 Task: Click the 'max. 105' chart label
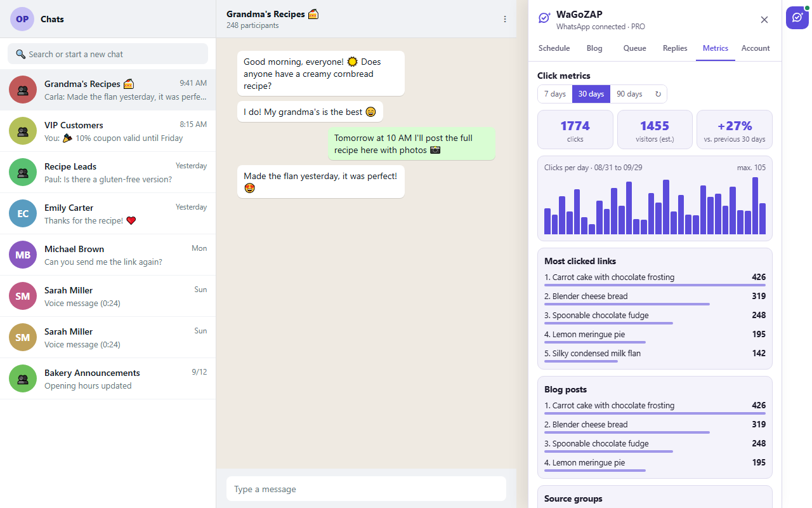tap(752, 168)
